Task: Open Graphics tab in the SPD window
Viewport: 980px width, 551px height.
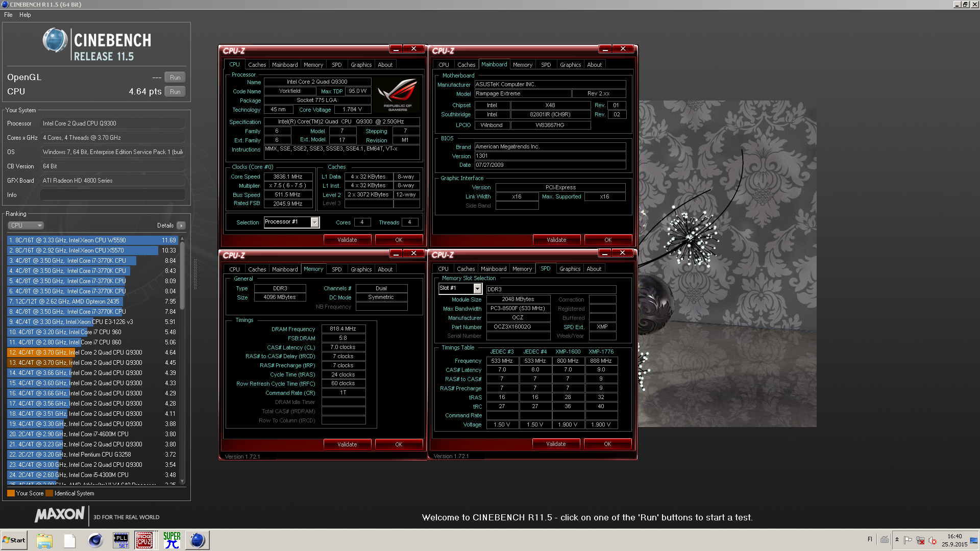Action: (x=570, y=269)
